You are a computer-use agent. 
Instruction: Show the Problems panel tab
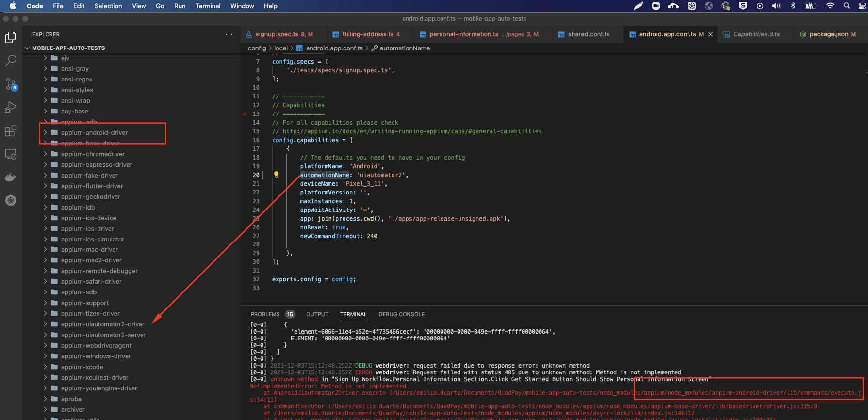[265, 314]
